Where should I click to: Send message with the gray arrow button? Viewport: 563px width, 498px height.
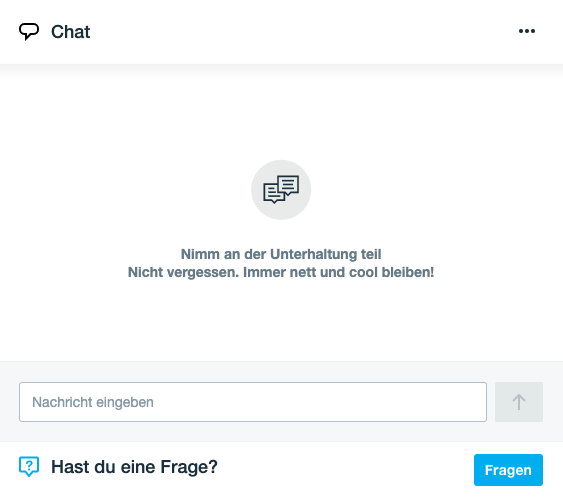[519, 402]
